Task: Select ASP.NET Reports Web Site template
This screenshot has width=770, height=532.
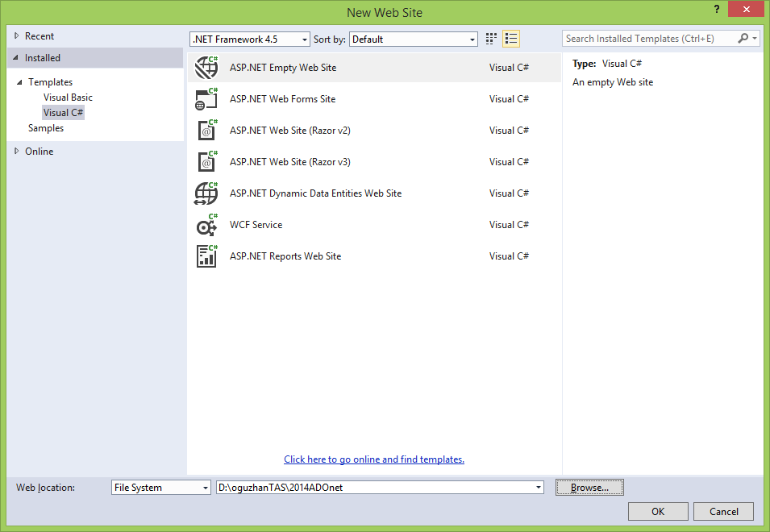Action: pos(374,256)
